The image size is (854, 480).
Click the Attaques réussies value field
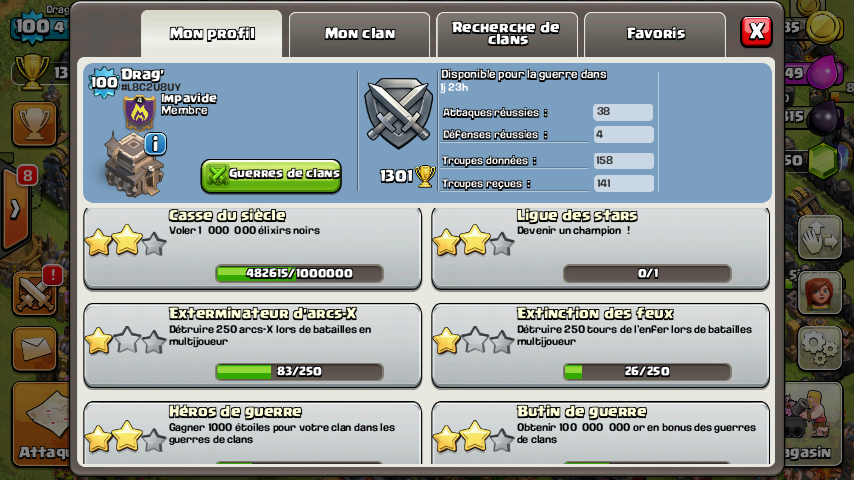[x=623, y=112]
